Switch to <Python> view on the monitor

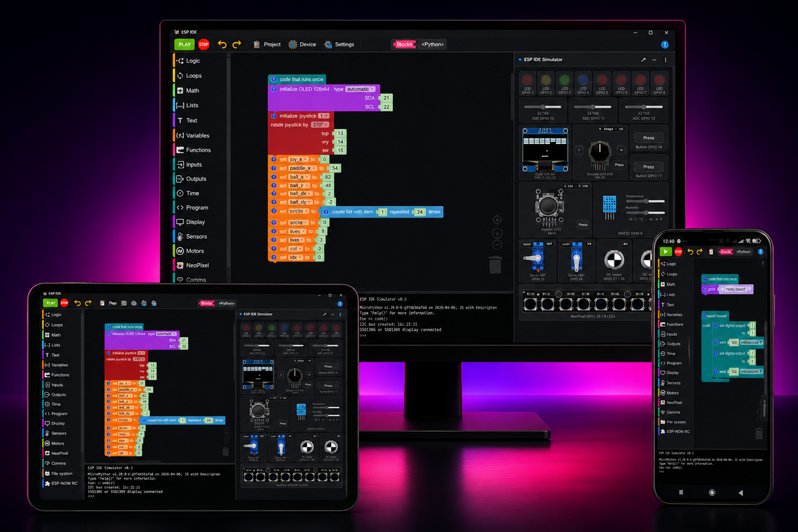click(x=433, y=45)
